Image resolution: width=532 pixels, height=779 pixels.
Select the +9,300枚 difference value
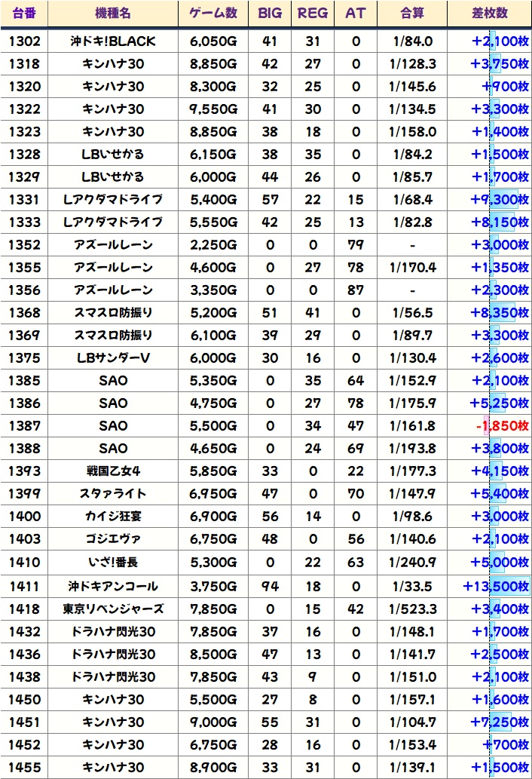point(500,200)
